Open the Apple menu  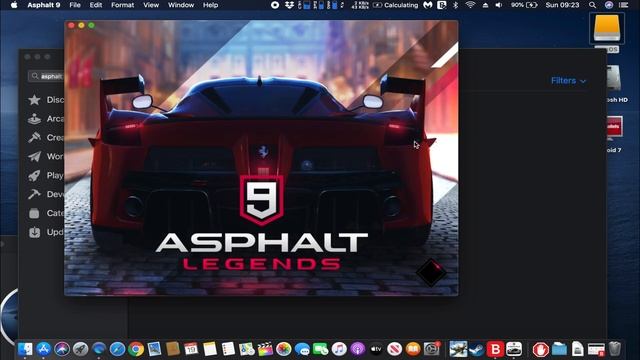(x=14, y=5)
